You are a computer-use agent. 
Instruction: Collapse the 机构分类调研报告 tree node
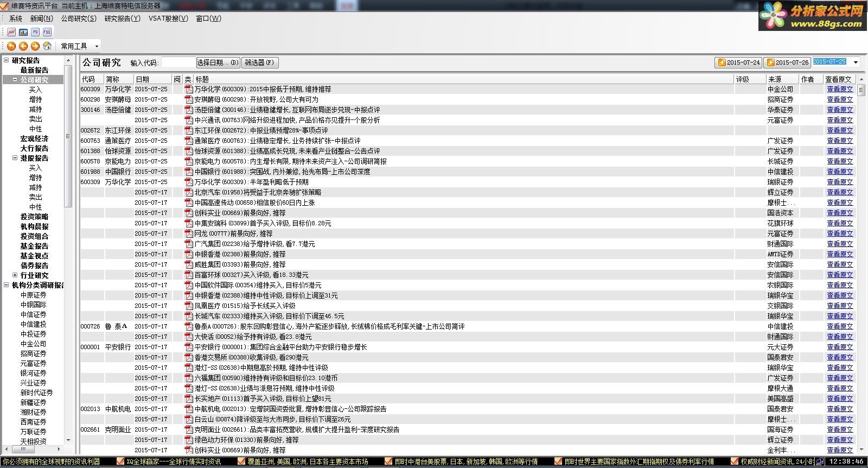pos(7,285)
